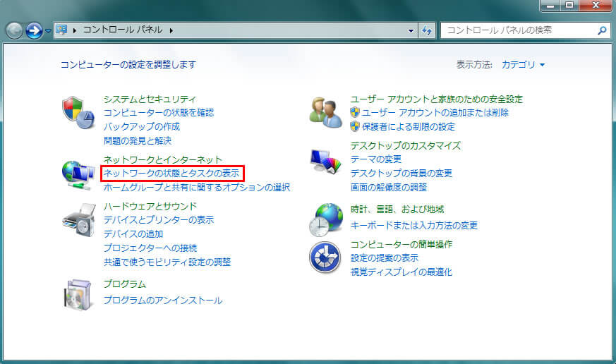Click the back navigation arrow button
This screenshot has height=364, width=616.
click(x=14, y=30)
